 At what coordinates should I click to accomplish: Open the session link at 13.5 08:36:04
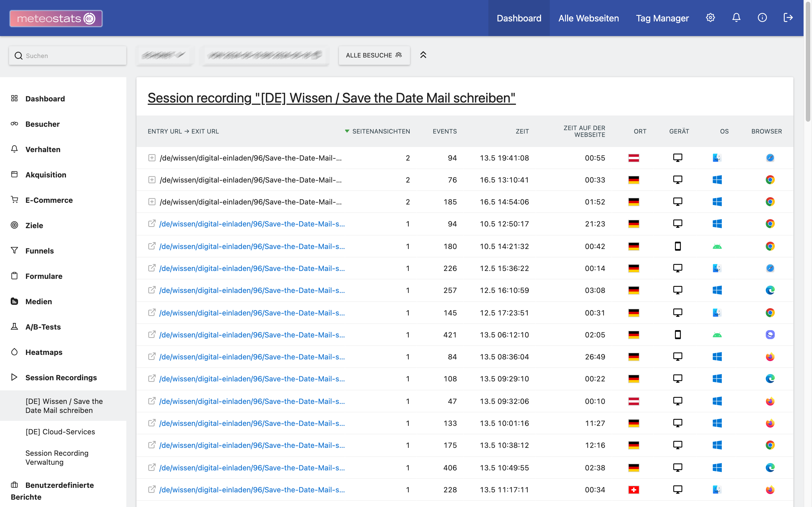click(x=252, y=357)
